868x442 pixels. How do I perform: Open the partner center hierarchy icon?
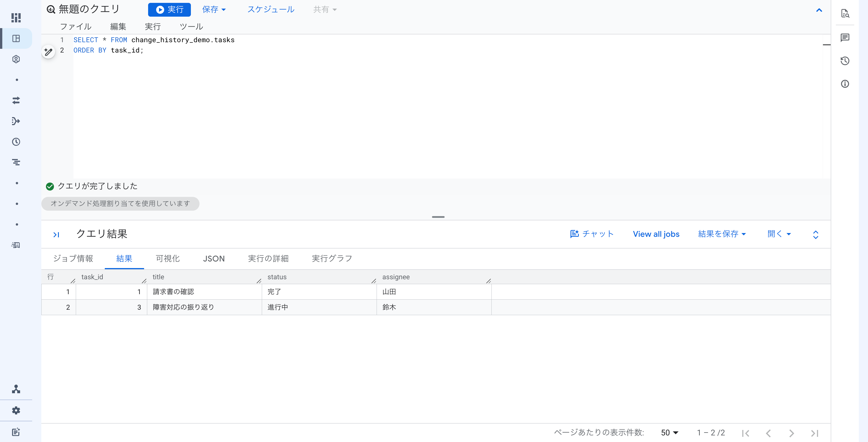(x=16, y=389)
